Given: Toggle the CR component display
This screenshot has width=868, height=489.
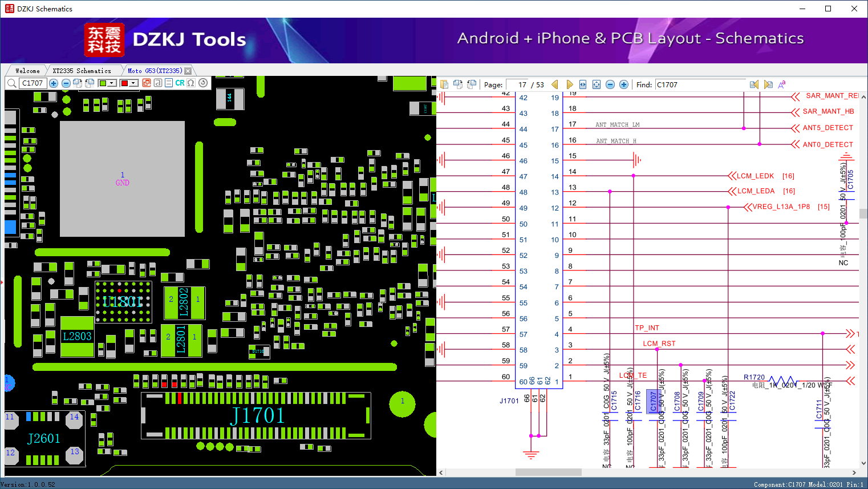Looking at the screenshot, I should point(180,83).
